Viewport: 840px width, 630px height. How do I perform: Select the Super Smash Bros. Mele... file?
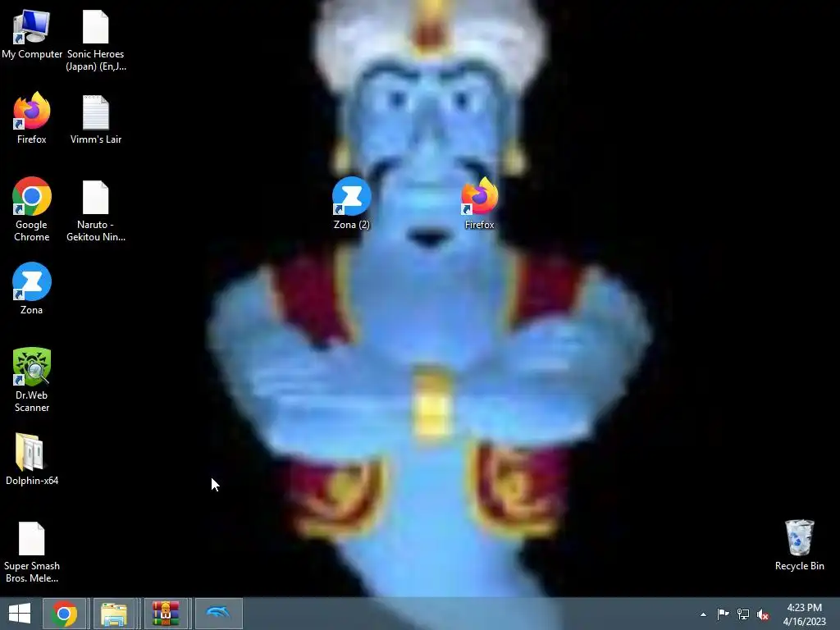(x=32, y=552)
